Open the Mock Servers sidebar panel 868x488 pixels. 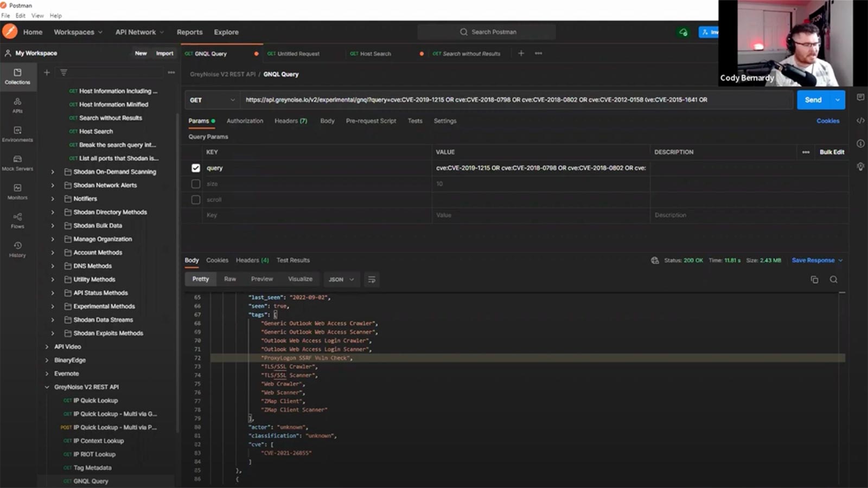(x=18, y=163)
